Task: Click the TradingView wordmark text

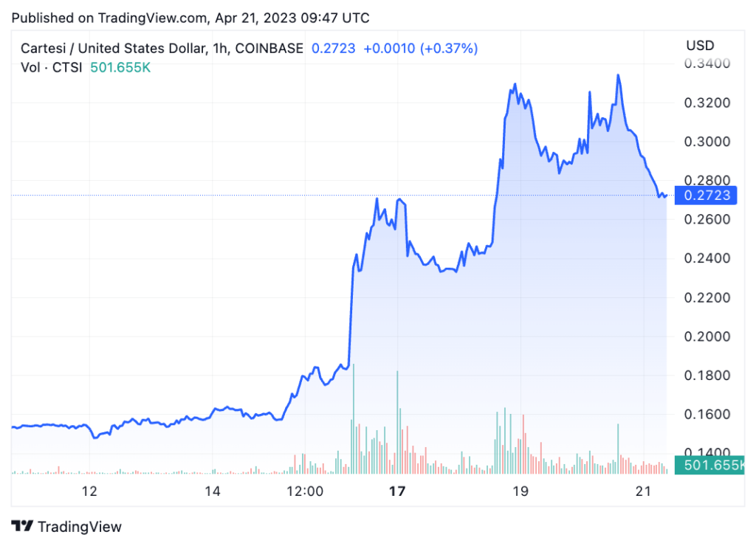Action: (79, 527)
